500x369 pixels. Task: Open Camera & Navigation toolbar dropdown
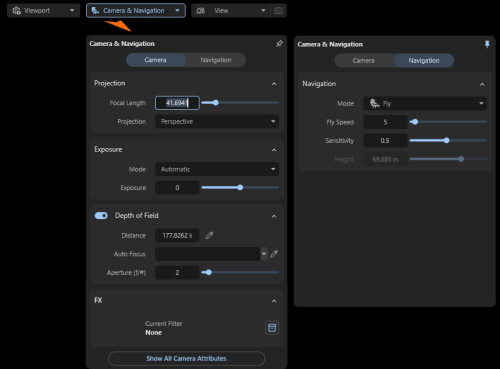coord(136,11)
